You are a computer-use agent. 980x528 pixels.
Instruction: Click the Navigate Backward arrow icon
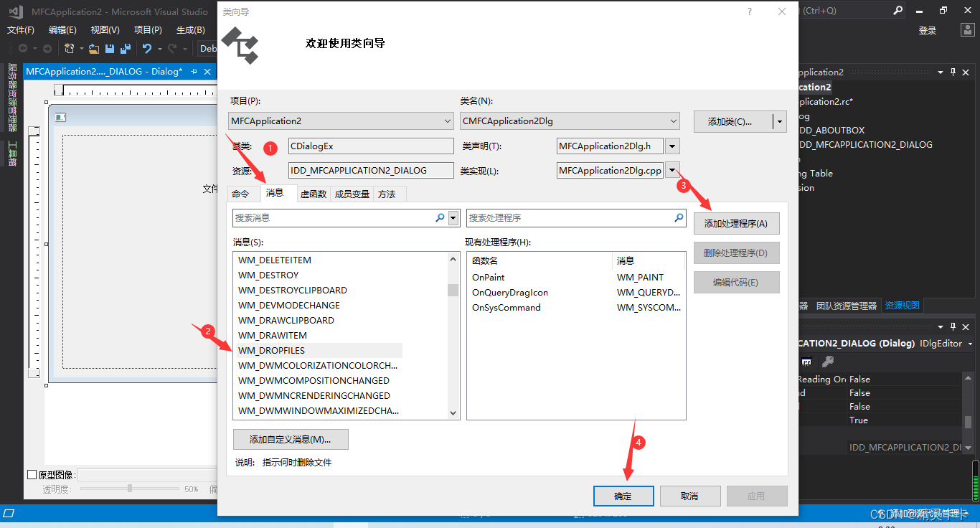22,48
